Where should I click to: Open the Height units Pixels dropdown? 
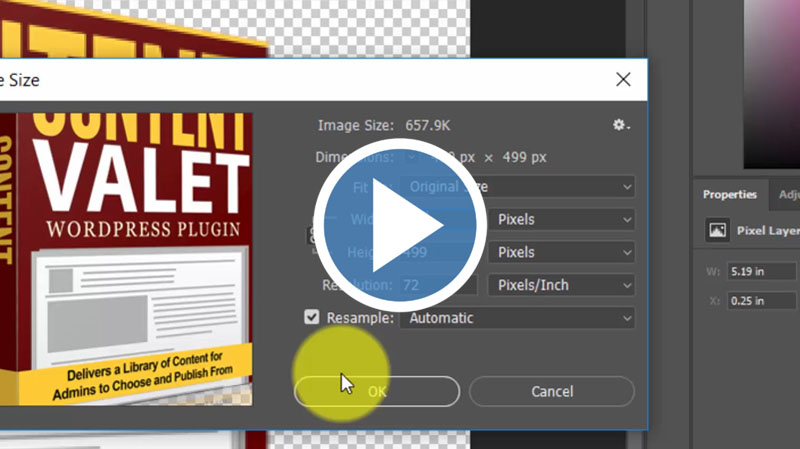[x=561, y=252]
